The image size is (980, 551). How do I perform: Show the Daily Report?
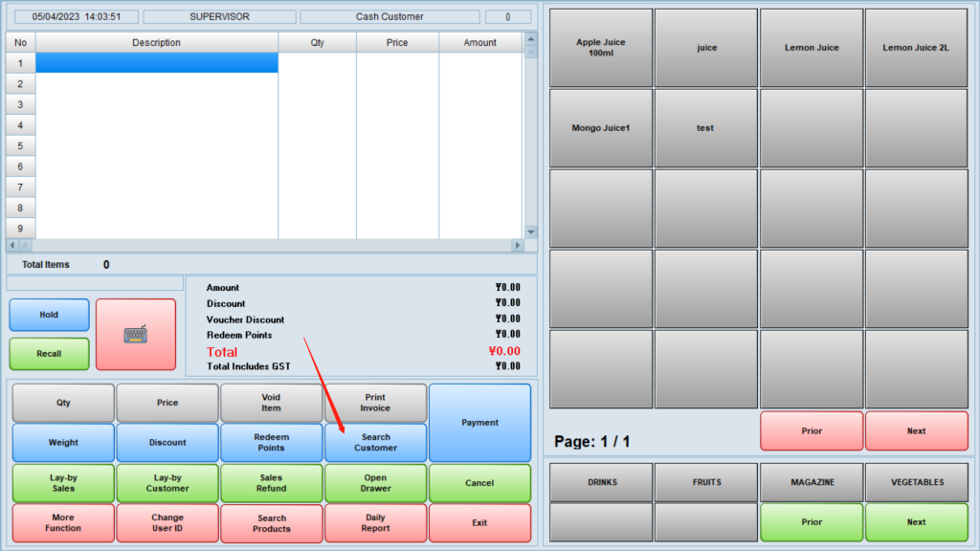tap(375, 523)
